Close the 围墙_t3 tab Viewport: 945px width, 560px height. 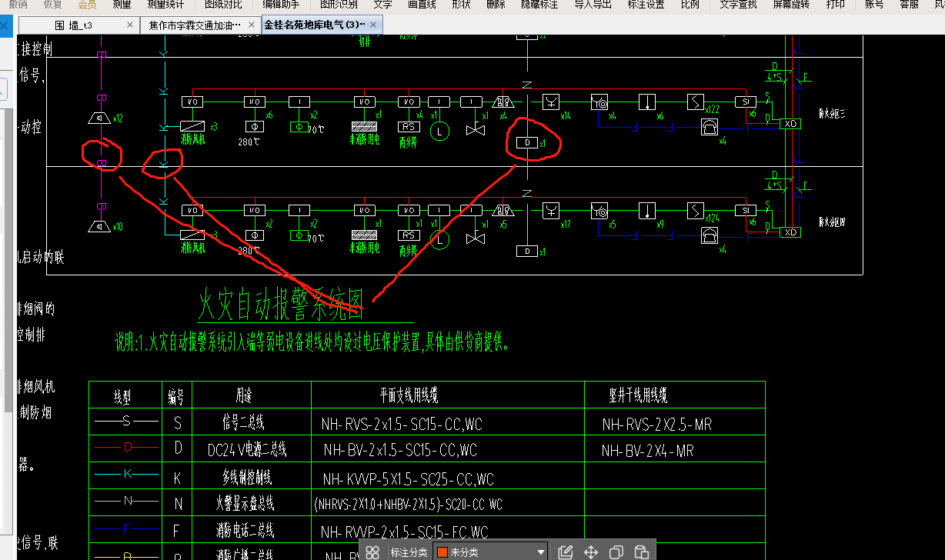130,25
